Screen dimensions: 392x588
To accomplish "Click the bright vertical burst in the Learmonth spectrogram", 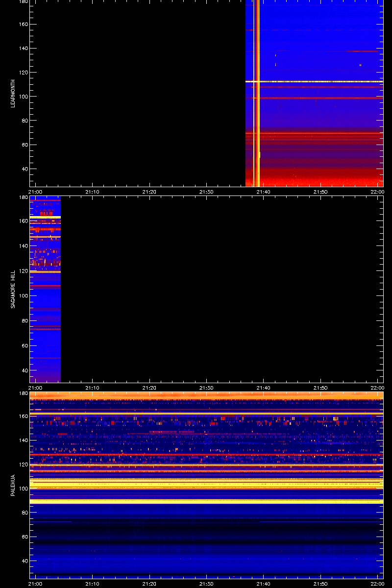I will click(x=257, y=93).
